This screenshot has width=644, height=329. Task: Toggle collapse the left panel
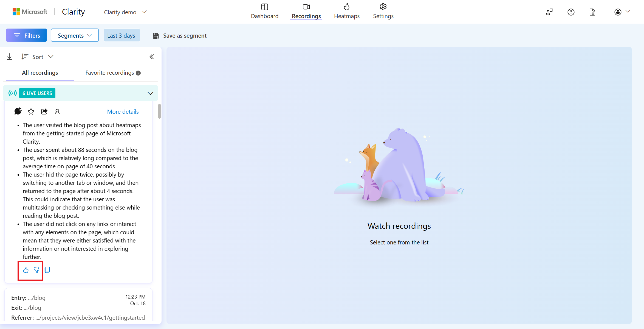[152, 57]
